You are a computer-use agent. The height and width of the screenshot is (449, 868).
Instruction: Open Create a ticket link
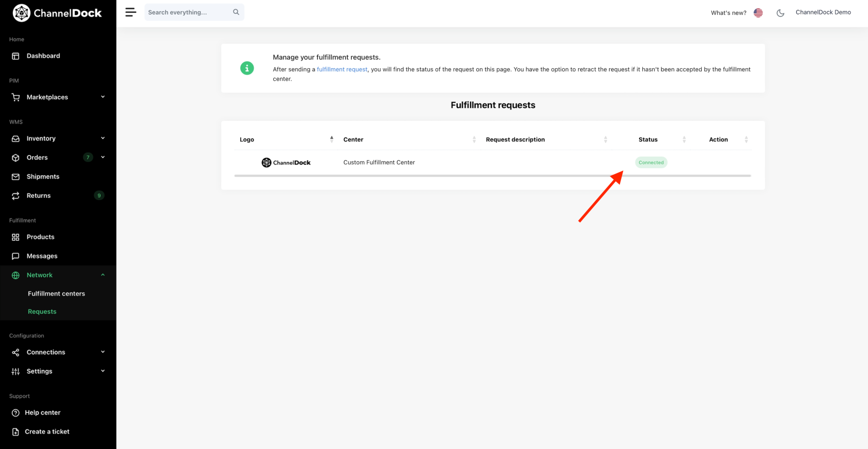point(47,432)
